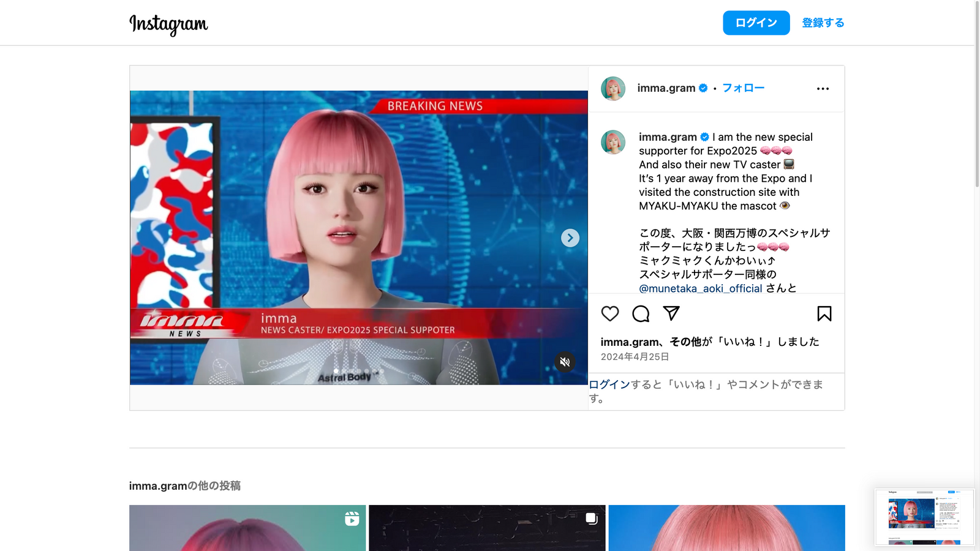The height and width of the screenshot is (551, 980).
Task: Click the breaking news video
Action: click(x=359, y=238)
